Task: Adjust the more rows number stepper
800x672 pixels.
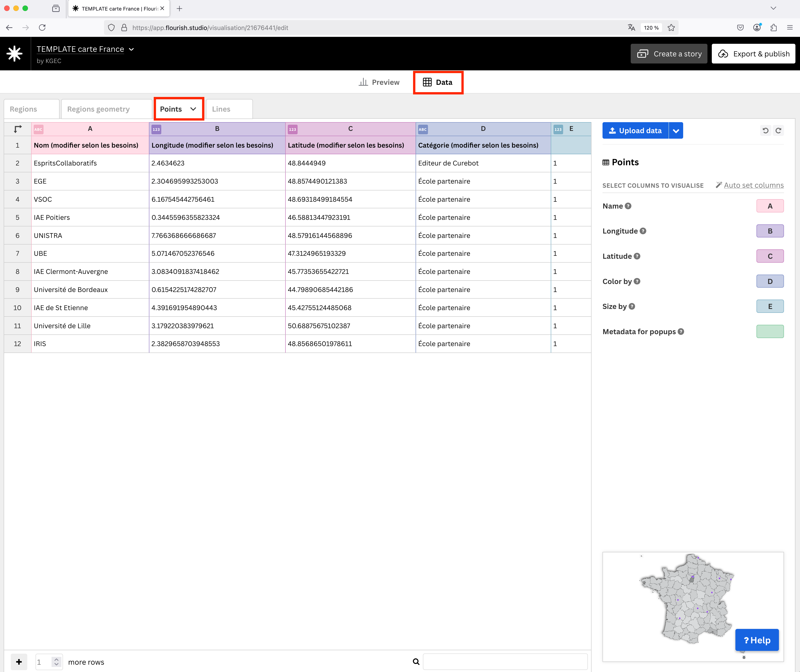Action: (x=56, y=662)
